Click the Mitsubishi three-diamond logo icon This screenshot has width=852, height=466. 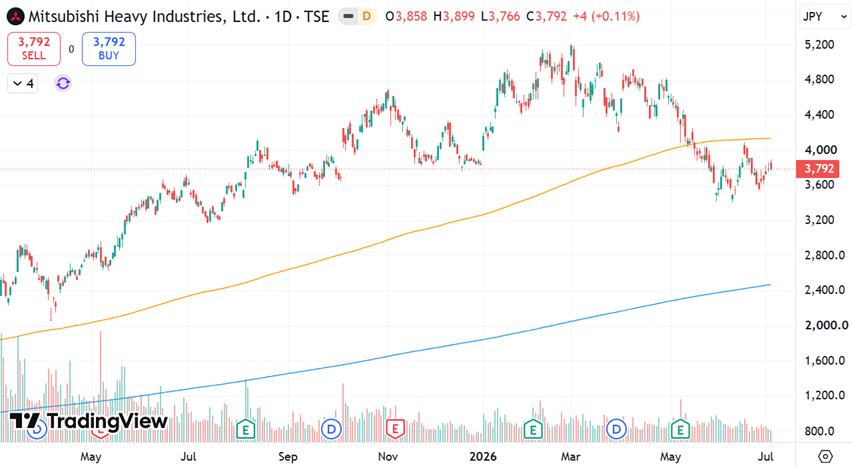coord(15,17)
